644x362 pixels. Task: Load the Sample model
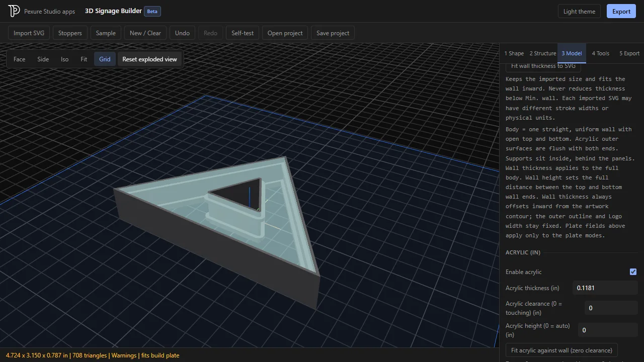(x=106, y=33)
